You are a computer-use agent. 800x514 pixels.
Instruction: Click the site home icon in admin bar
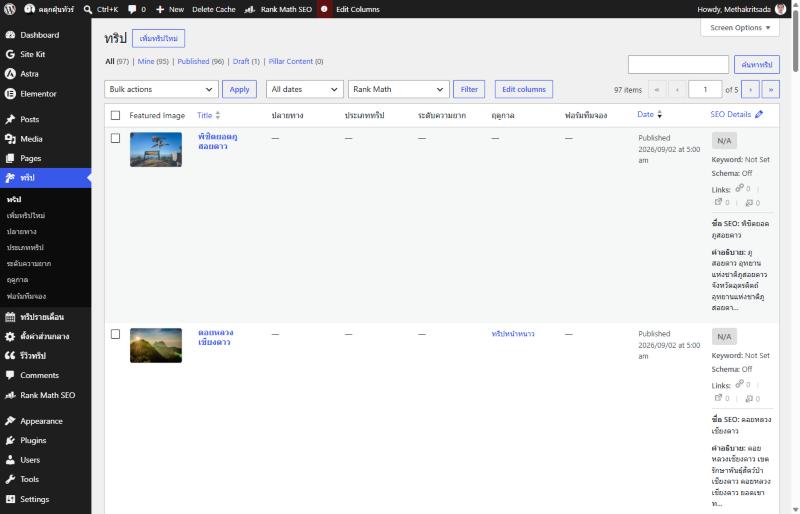[29, 9]
